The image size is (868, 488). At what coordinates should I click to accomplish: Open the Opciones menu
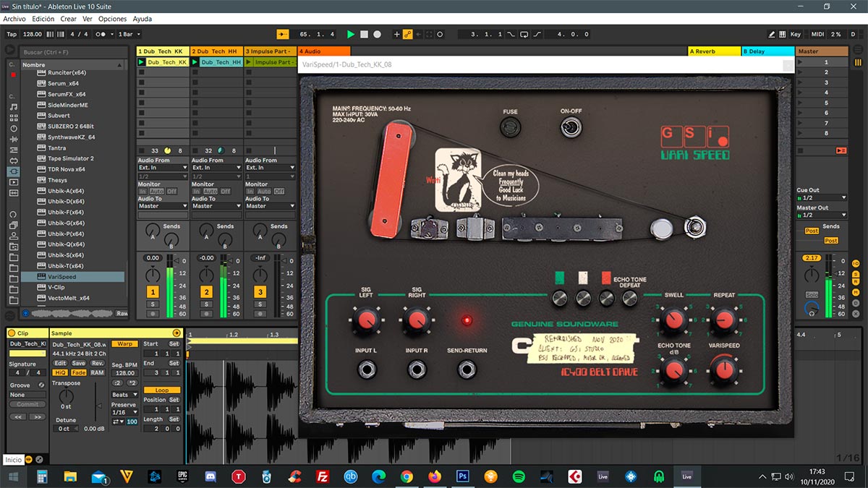click(x=112, y=19)
